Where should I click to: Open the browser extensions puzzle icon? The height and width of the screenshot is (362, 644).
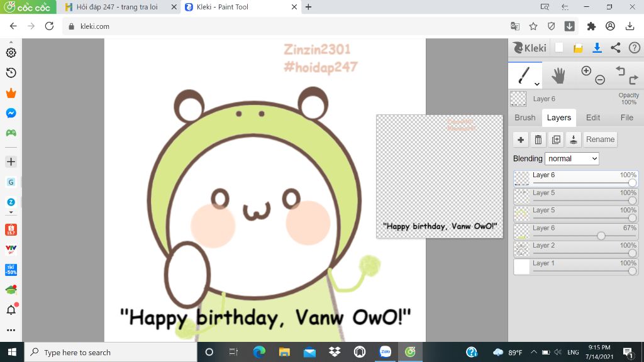coord(591,26)
